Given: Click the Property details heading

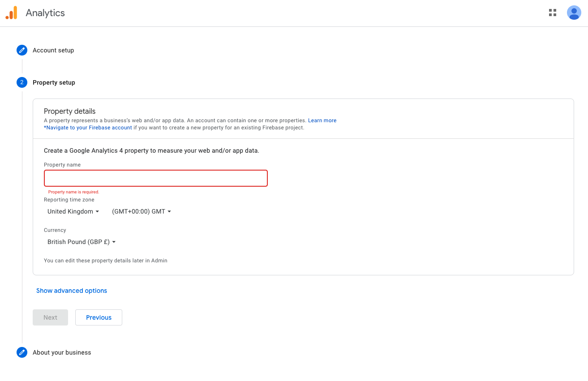Looking at the screenshot, I should 70,111.
